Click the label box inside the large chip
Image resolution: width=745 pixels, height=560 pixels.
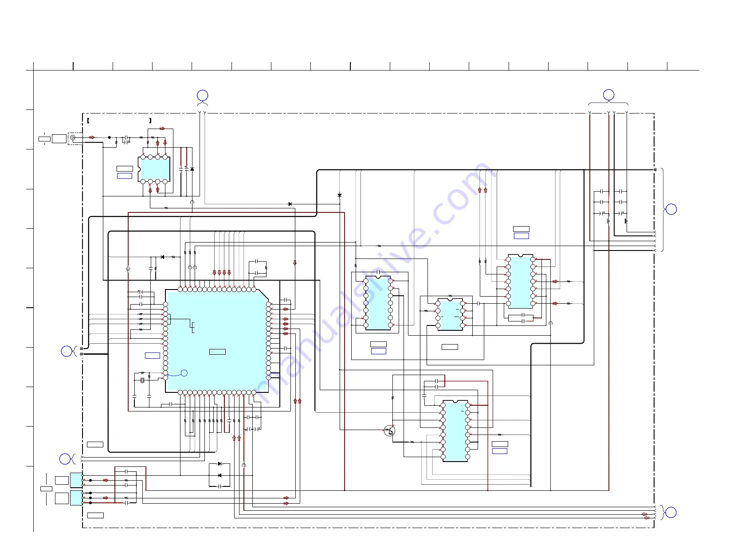tap(217, 352)
